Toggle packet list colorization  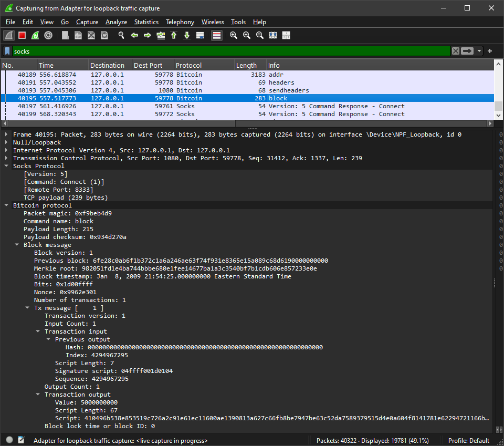[217, 35]
